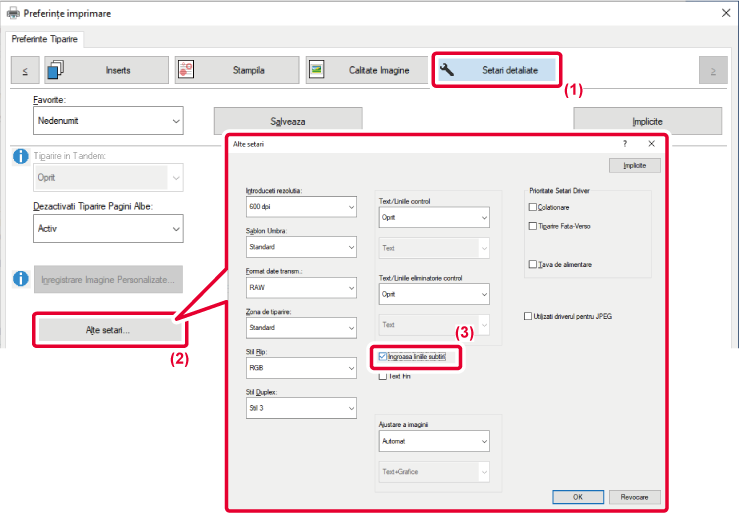Click the Tiparire in Tandem info icon
This screenshot has height=517, width=739.
coord(19,156)
